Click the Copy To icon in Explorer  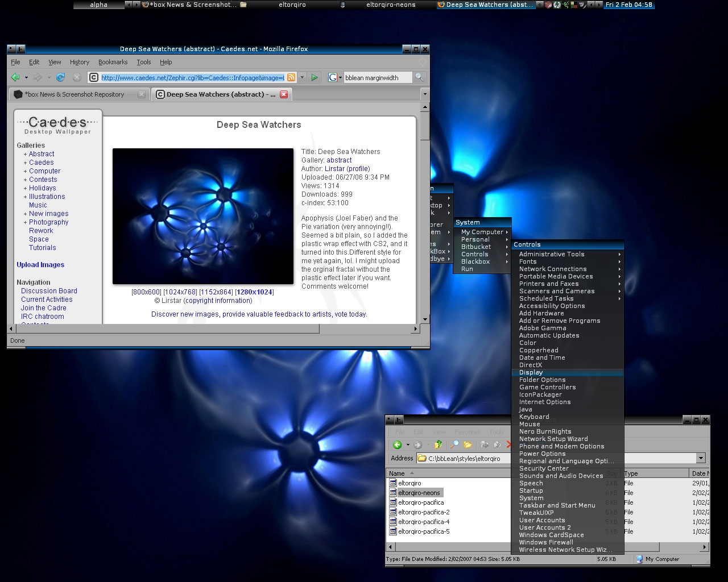(498, 444)
